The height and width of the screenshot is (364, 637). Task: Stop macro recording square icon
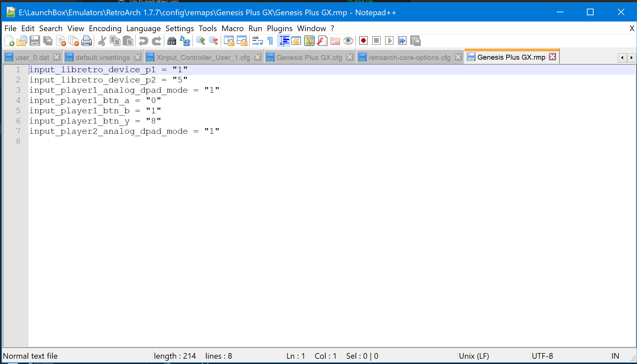tap(376, 41)
